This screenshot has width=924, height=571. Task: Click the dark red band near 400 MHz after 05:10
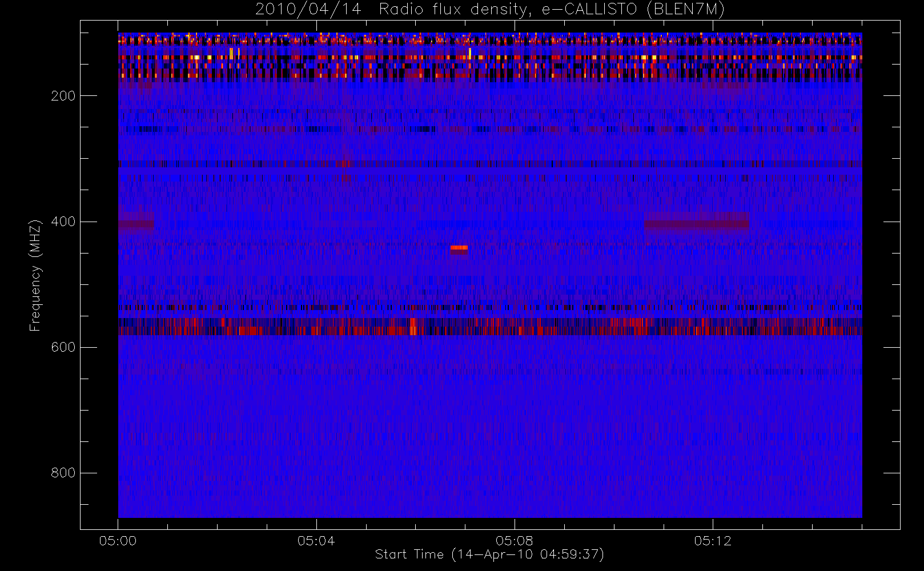(697, 223)
